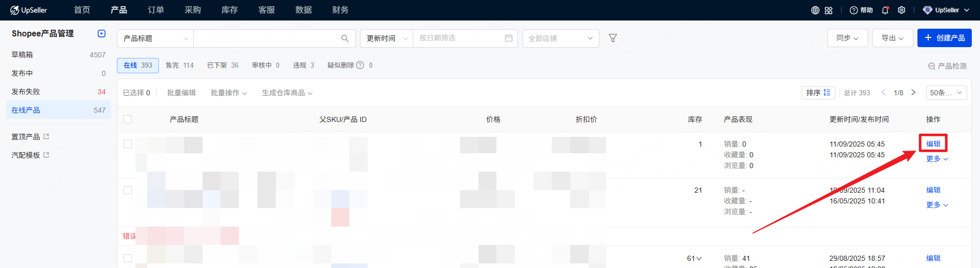Check the first product row checkbox
This screenshot has height=268, width=980.
[128, 144]
